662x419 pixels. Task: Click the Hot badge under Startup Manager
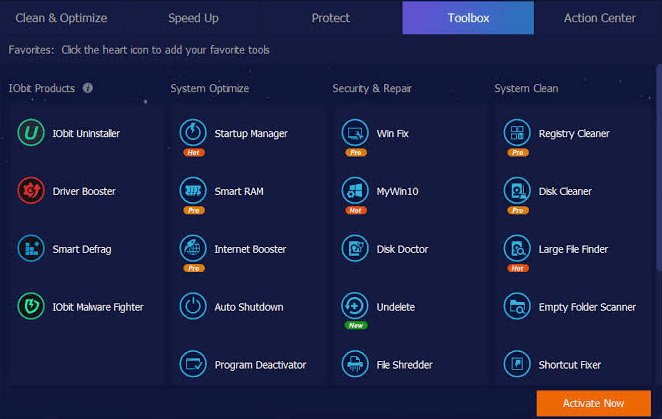coord(194,152)
